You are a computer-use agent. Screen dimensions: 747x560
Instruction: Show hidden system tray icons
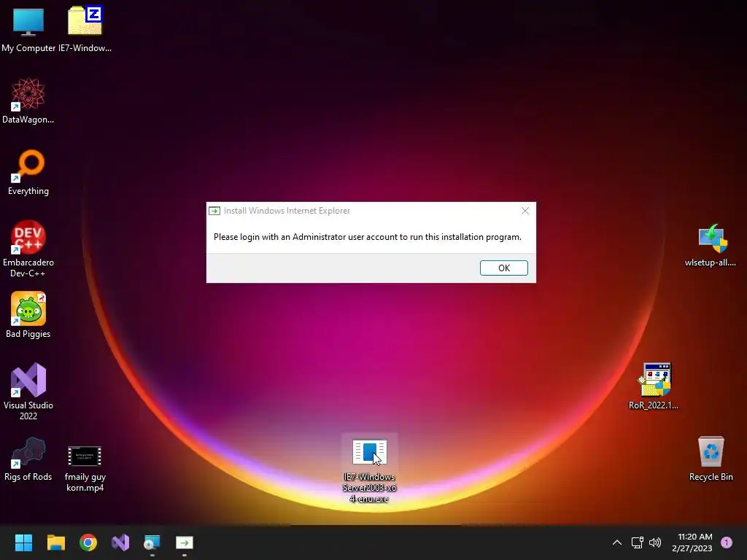click(617, 542)
